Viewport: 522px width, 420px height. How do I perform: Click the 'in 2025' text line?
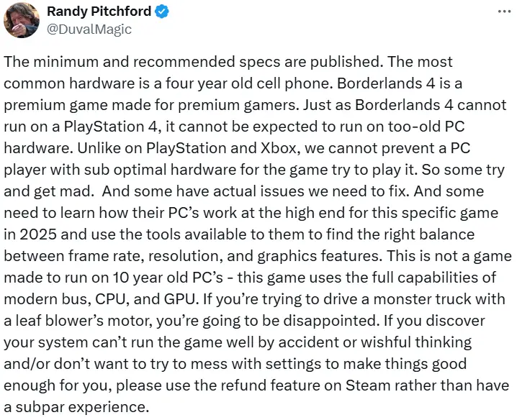(x=30, y=234)
